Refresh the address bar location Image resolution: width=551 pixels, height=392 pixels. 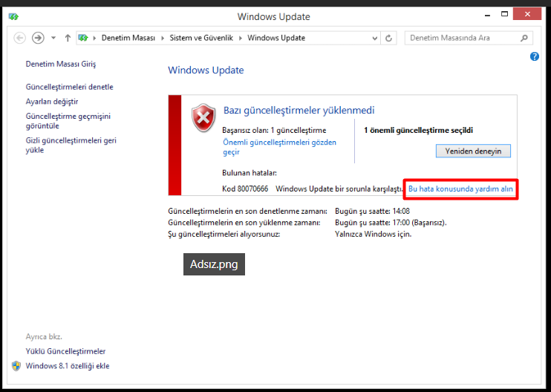click(388, 38)
